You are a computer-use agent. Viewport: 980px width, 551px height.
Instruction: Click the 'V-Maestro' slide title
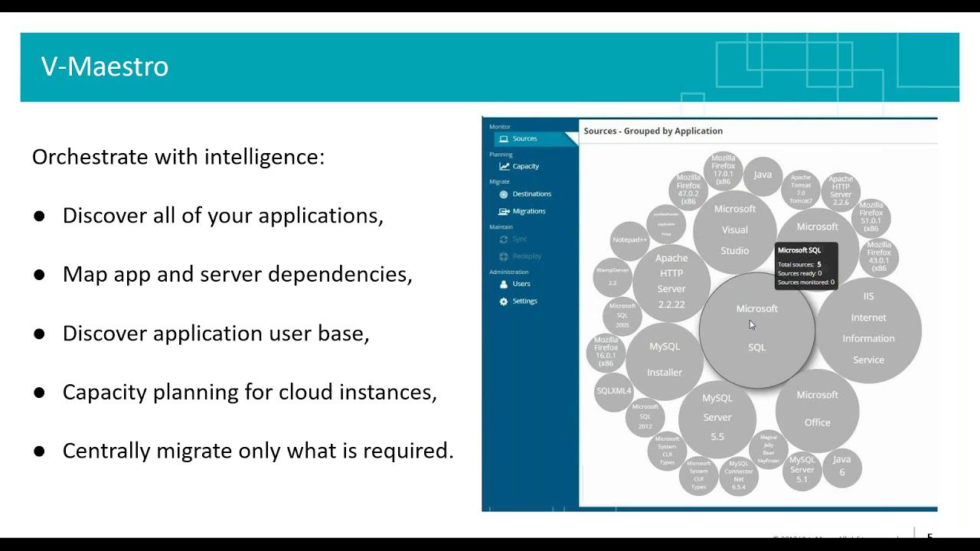(x=105, y=67)
